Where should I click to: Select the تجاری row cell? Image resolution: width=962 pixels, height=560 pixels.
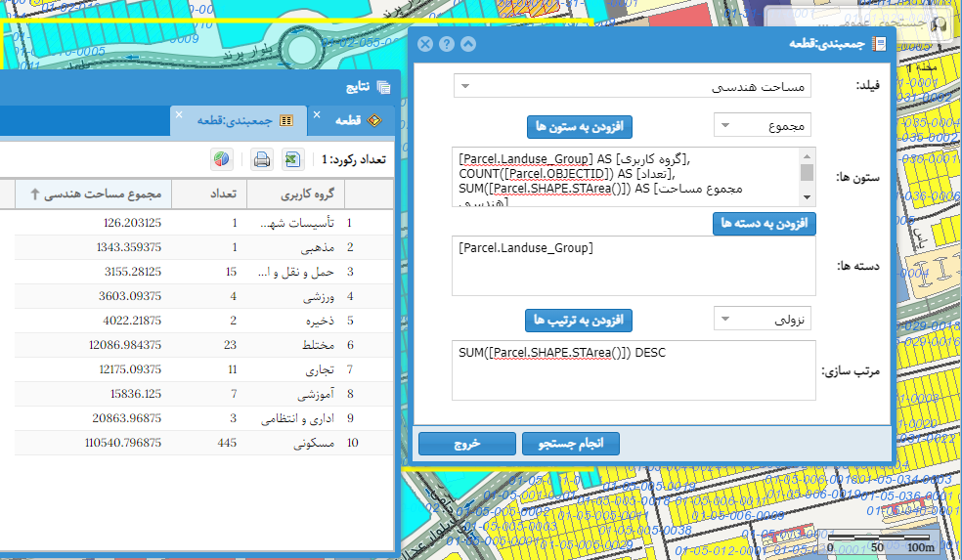coord(295,369)
